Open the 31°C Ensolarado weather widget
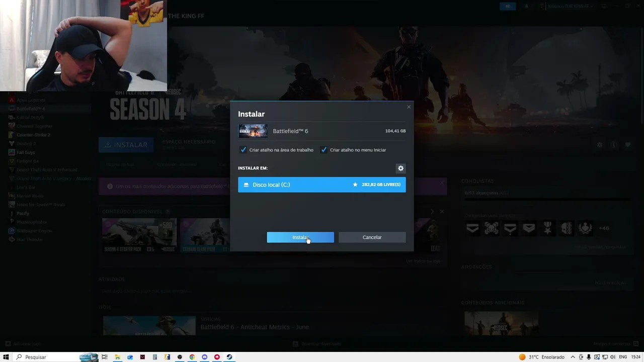The image size is (644, 362). click(x=541, y=357)
